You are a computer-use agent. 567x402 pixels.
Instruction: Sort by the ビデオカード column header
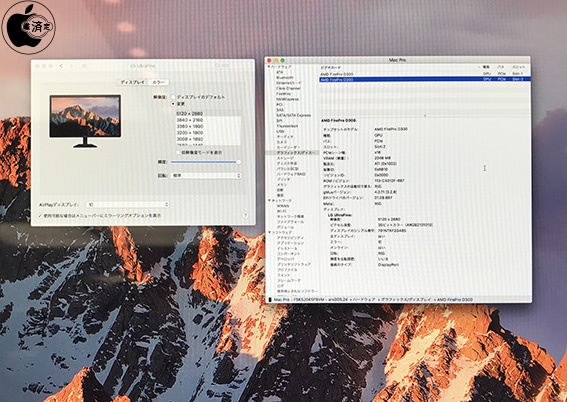pos(331,67)
